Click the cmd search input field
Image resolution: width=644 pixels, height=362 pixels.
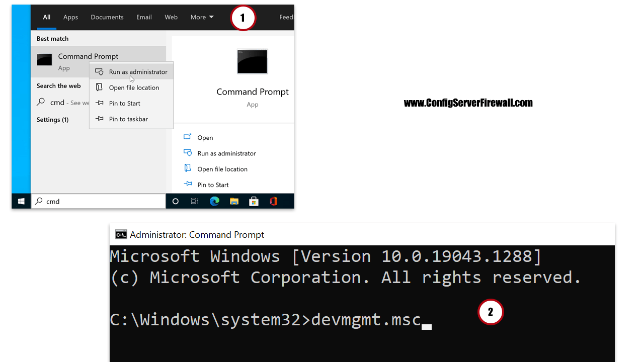click(x=98, y=201)
